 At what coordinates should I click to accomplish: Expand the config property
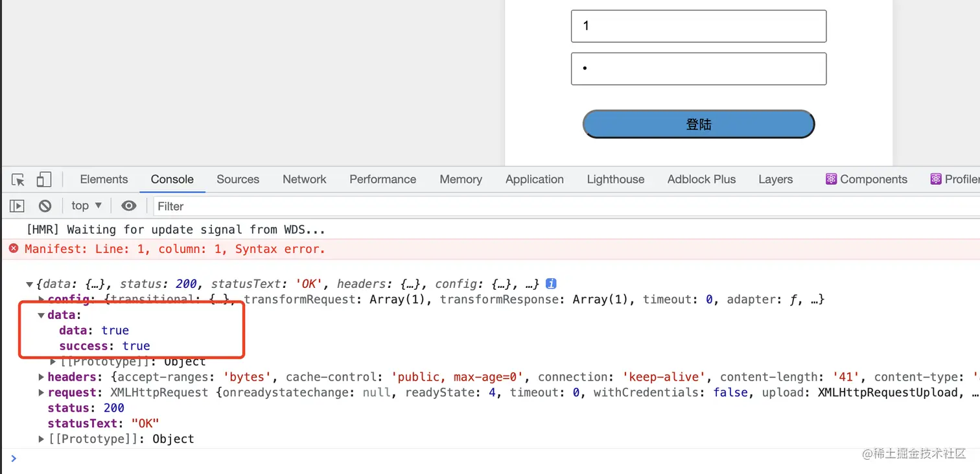pos(42,300)
